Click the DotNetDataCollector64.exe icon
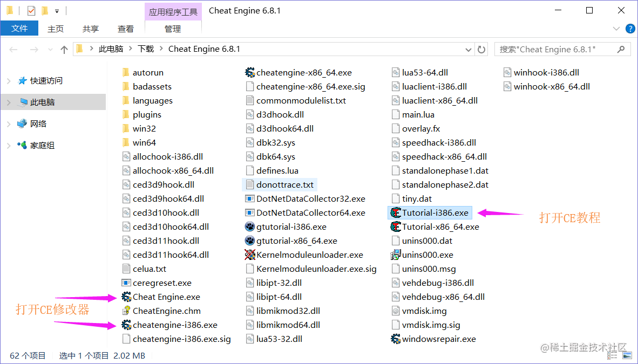Image resolution: width=638 pixels, height=364 pixels. [x=250, y=212]
